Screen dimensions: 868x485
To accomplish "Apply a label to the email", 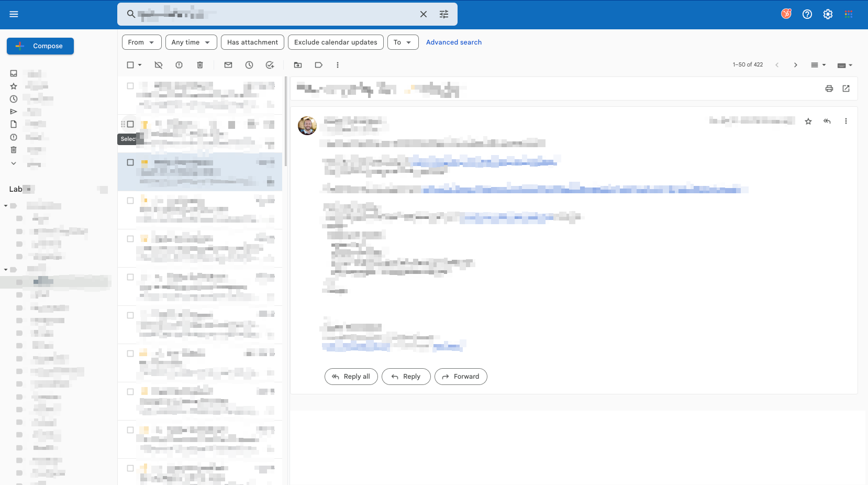I will [318, 64].
